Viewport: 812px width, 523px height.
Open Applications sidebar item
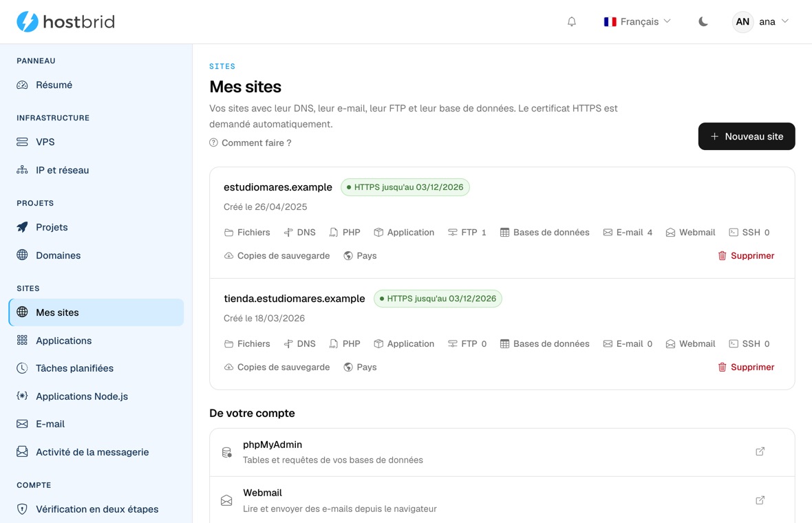[96, 341]
